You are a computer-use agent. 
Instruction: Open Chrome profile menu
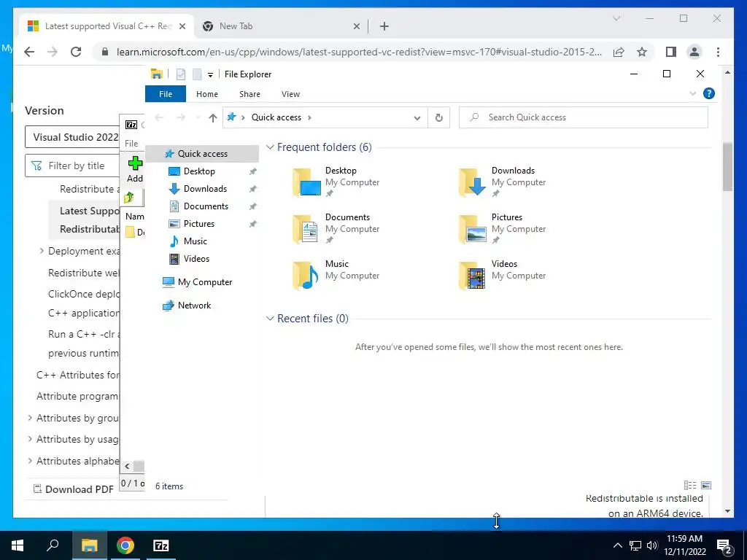694,52
